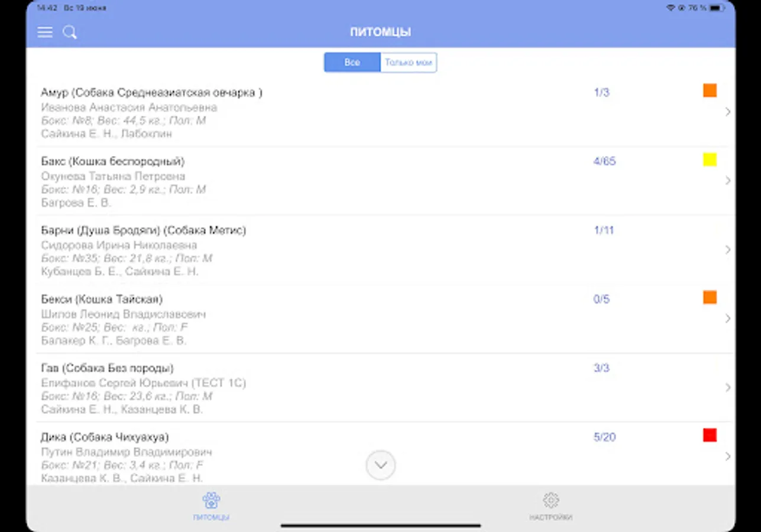Tap the battery indicator icon

tap(717, 8)
